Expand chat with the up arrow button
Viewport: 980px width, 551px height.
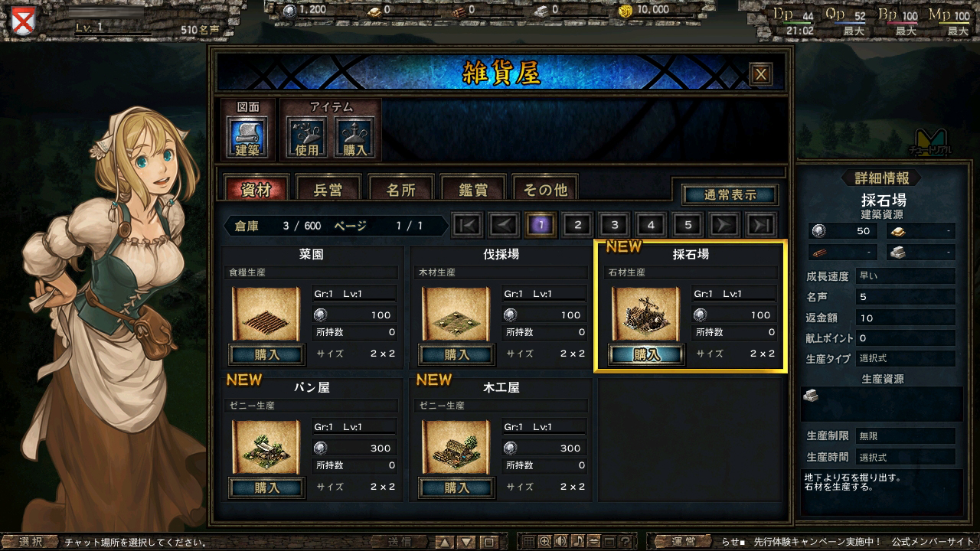(445, 542)
